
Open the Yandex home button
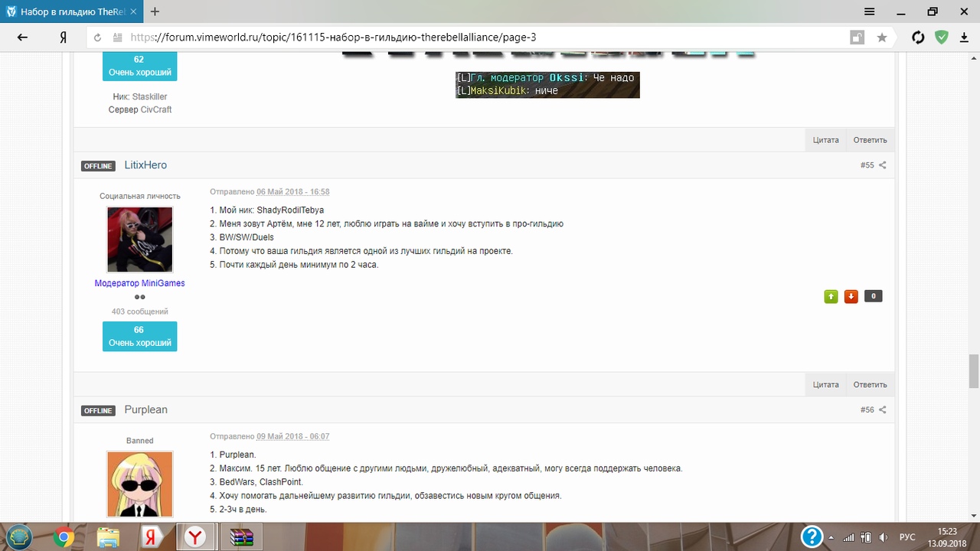[x=64, y=37]
